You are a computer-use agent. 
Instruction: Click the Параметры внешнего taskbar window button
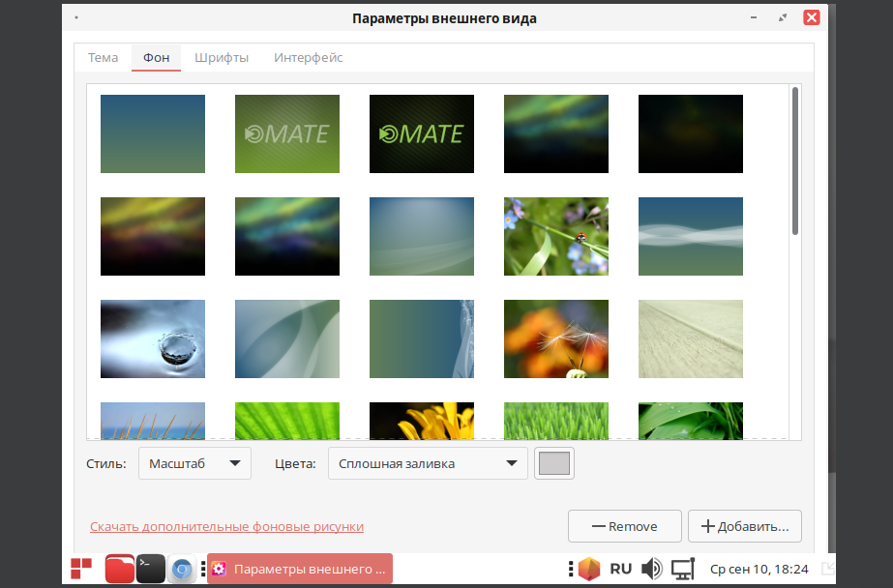coord(300,569)
